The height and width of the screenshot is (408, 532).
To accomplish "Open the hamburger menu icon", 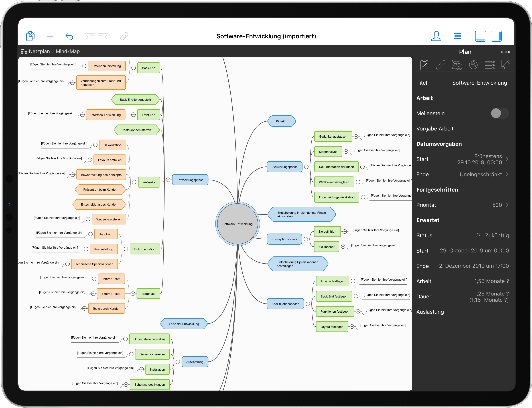I will tap(458, 36).
